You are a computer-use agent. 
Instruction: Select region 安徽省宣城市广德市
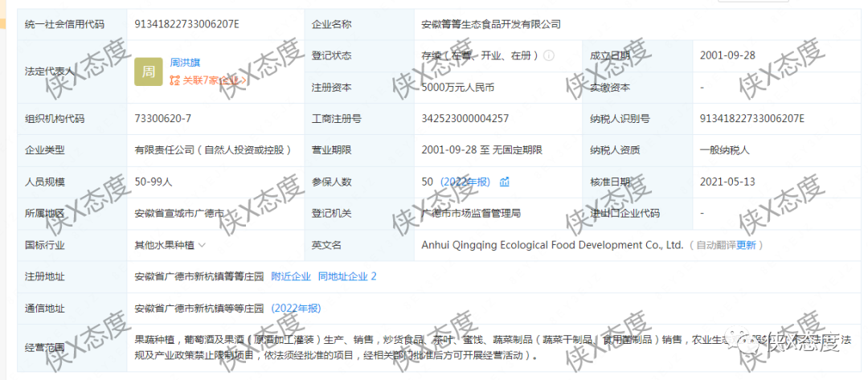tap(179, 213)
